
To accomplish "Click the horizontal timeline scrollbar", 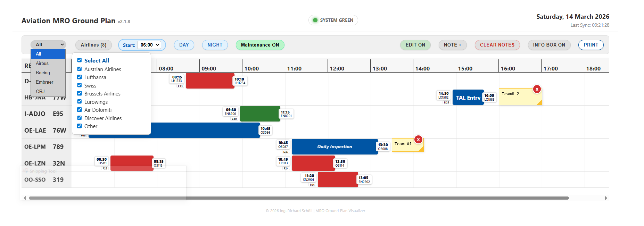I will [x=299, y=198].
